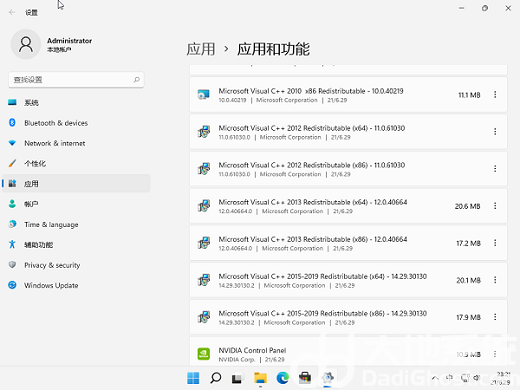Open options for Visual C++ 2010 x86 Redistributable

[x=495, y=95]
